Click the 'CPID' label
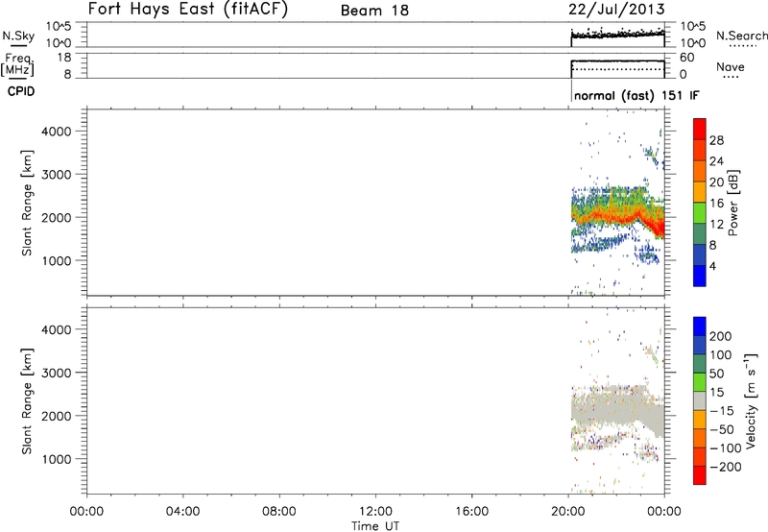768x532 pixels. coord(21,91)
